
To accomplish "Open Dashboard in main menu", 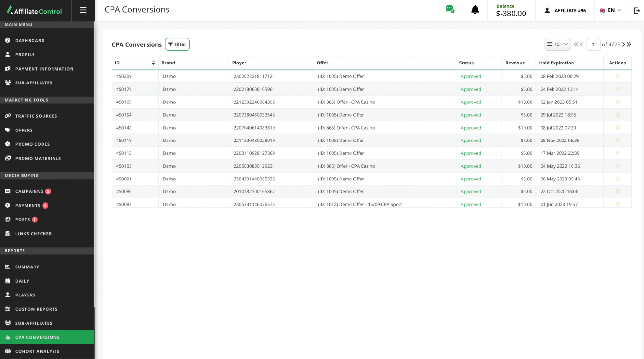I will point(30,41).
